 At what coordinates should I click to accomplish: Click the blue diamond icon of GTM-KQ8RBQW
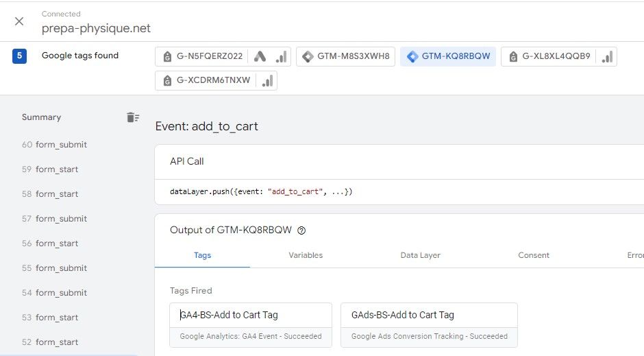pos(412,57)
